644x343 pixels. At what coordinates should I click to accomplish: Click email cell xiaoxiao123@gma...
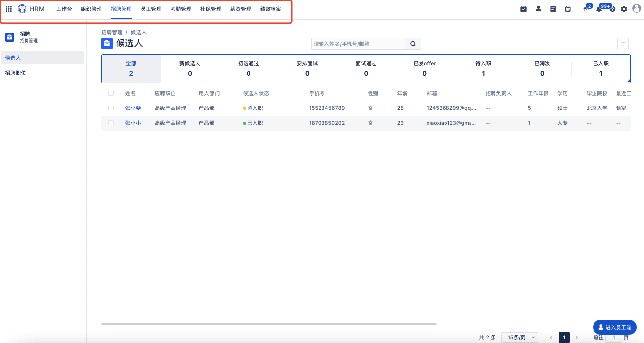pyautogui.click(x=451, y=123)
